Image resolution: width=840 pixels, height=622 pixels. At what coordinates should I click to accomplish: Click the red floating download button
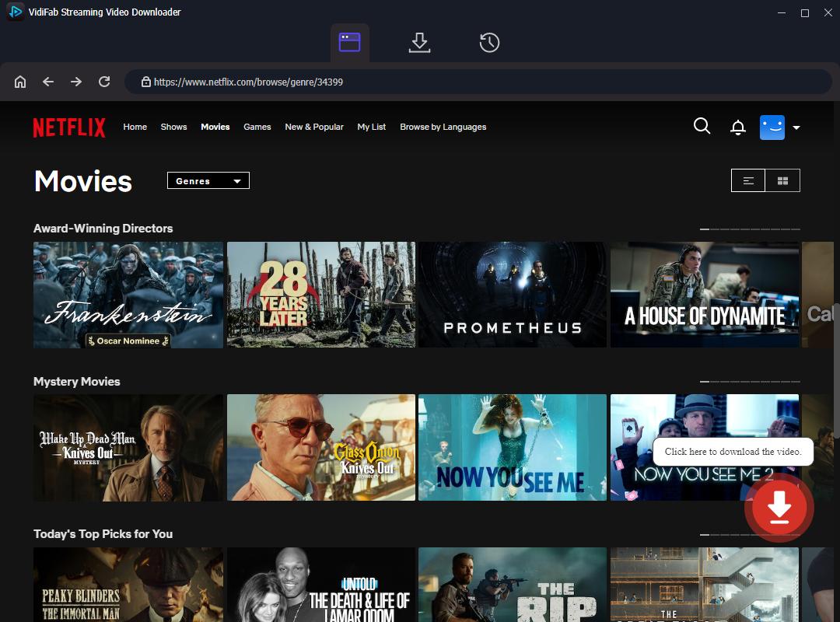(x=779, y=507)
